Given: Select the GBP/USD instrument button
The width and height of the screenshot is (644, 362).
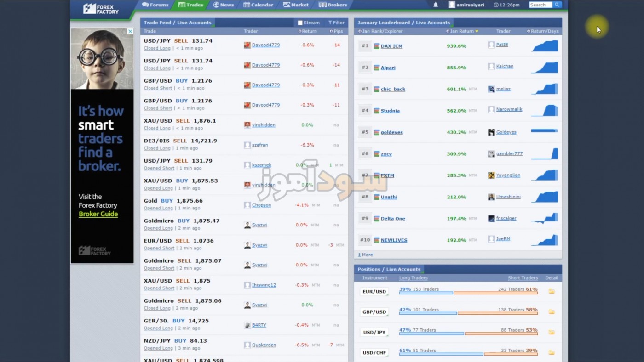Looking at the screenshot, I should pos(374,312).
